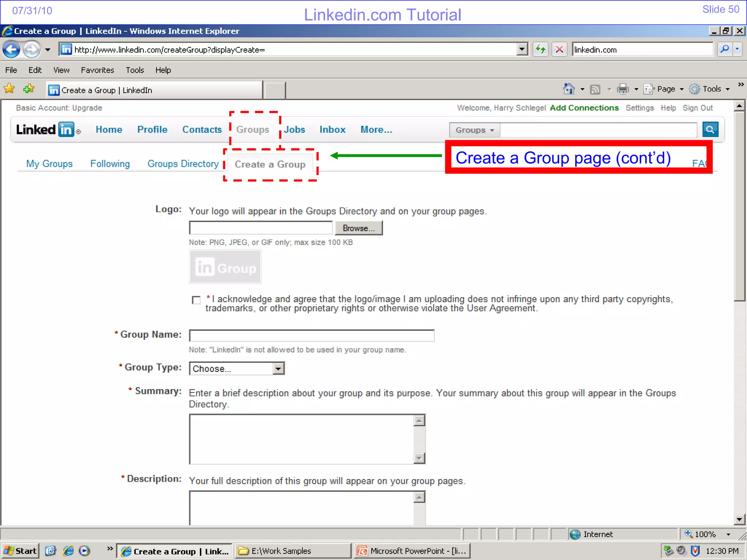Click in the IE search box with linkedin.com

click(642, 50)
